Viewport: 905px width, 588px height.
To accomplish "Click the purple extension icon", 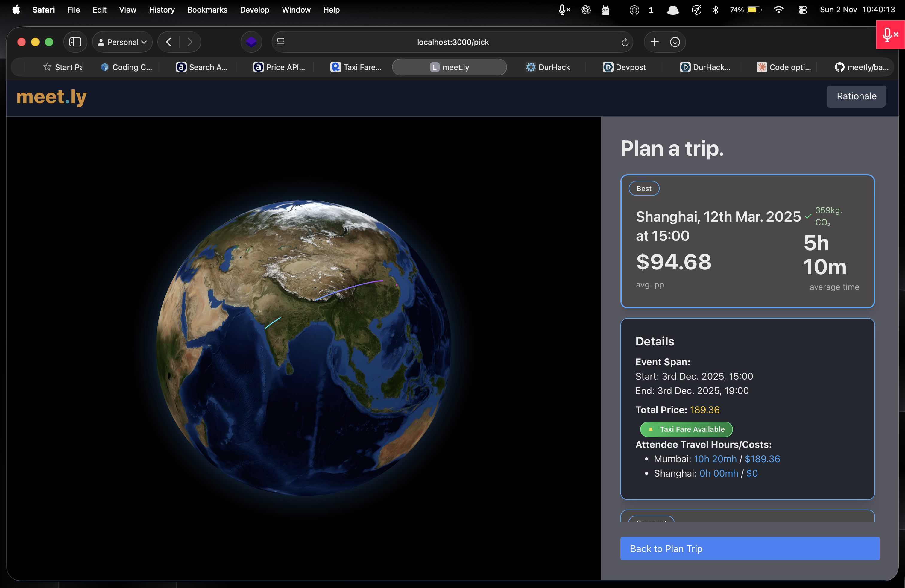I will tap(251, 42).
